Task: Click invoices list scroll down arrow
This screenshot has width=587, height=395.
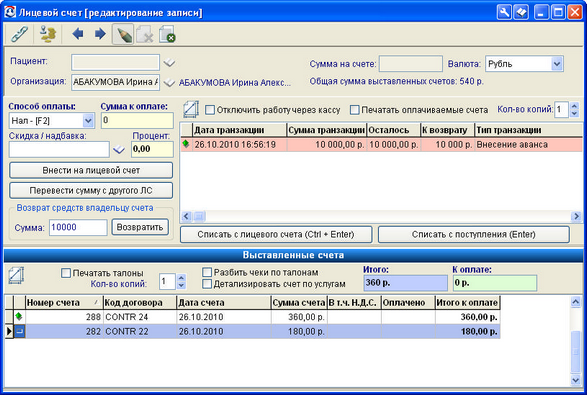Action: tap(575, 380)
